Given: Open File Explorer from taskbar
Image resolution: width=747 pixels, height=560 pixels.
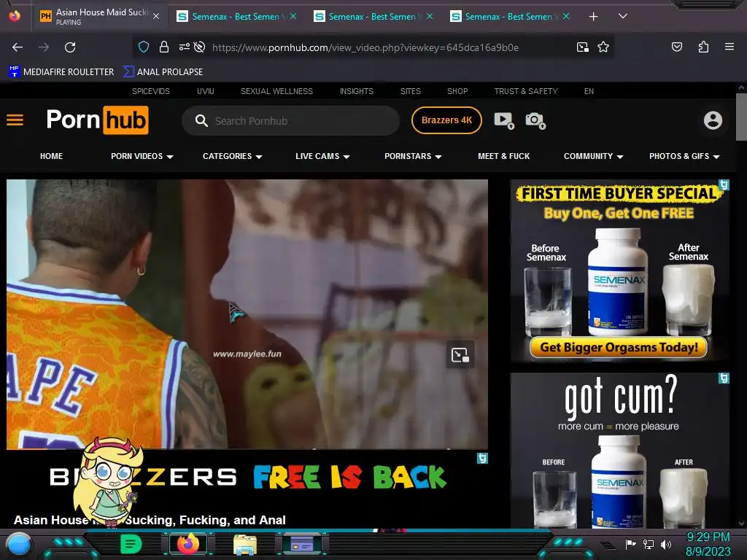Looking at the screenshot, I should pyautogui.click(x=245, y=545).
